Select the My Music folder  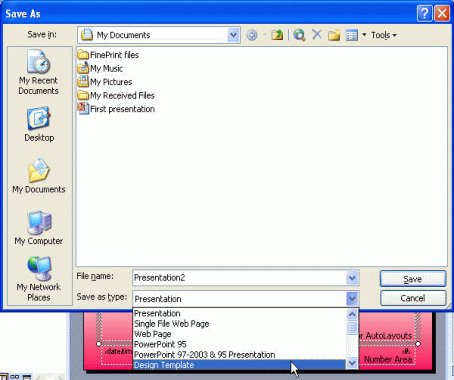100,68
